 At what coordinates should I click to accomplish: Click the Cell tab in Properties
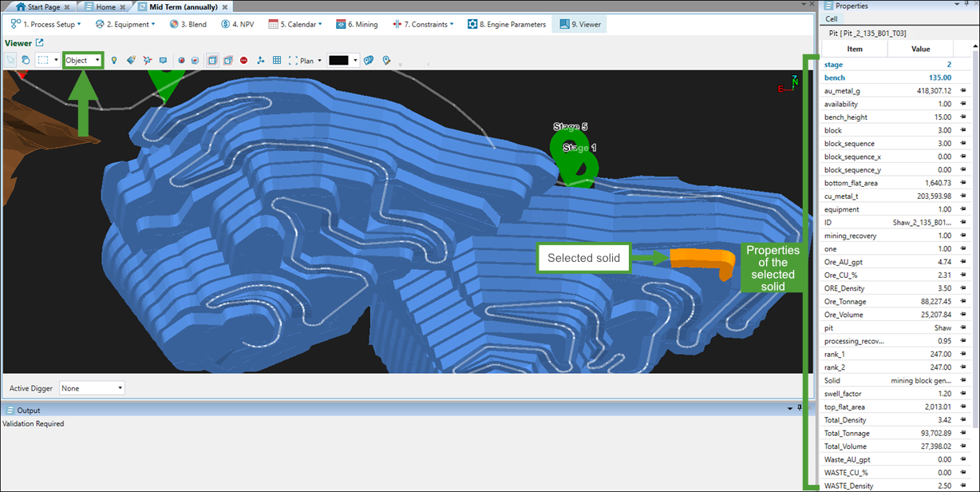click(x=832, y=19)
